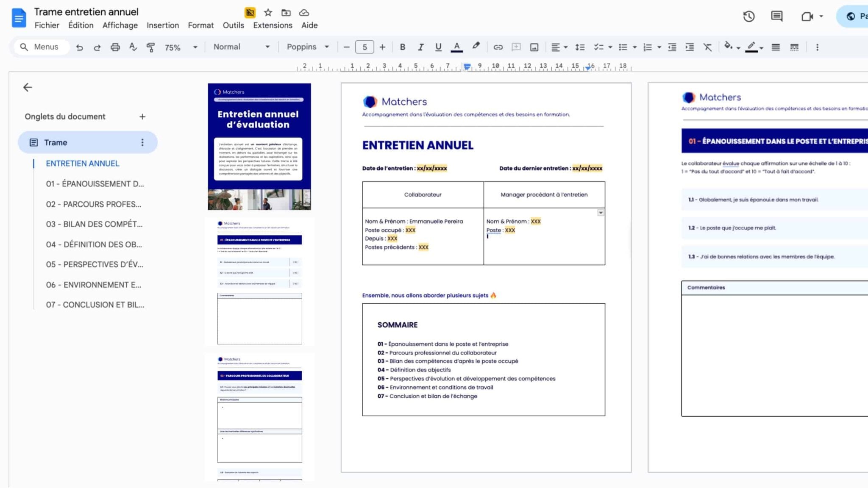Screen dimensions: 868x488
Task: Click the Insert link icon
Action: (498, 47)
